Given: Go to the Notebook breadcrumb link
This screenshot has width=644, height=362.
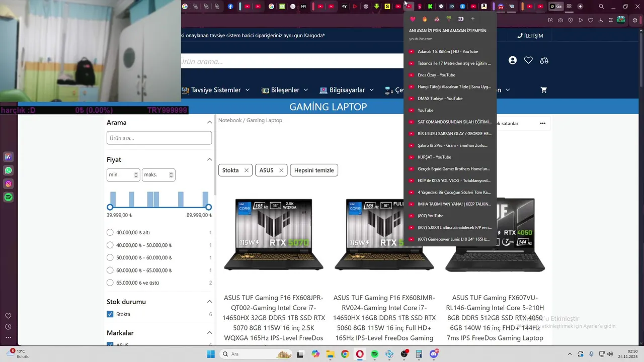Looking at the screenshot, I should pyautogui.click(x=230, y=120).
